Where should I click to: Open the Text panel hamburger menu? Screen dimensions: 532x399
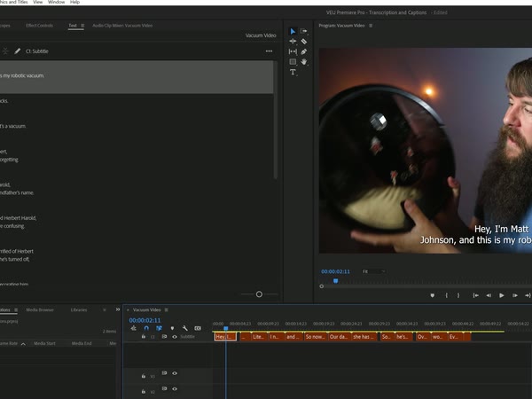82,26
